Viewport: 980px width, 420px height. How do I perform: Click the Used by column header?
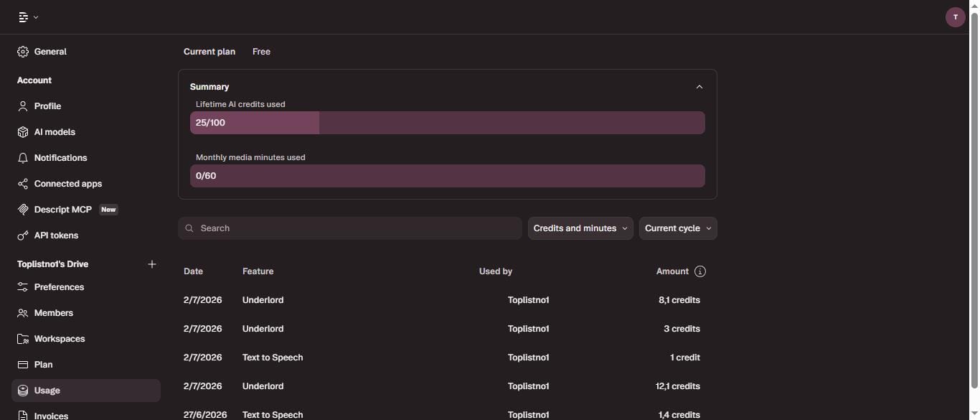(496, 271)
